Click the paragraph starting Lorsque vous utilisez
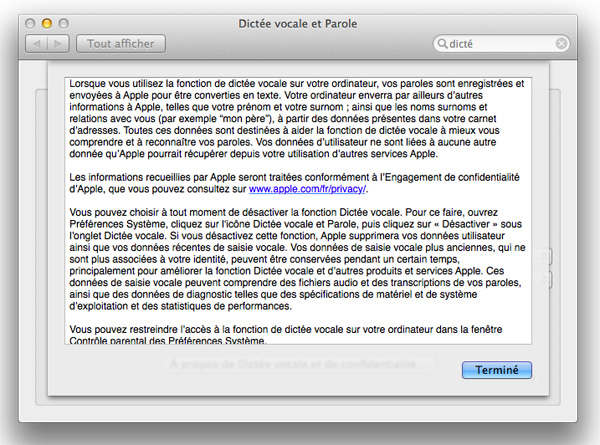This screenshot has height=445, width=600. tap(297, 119)
